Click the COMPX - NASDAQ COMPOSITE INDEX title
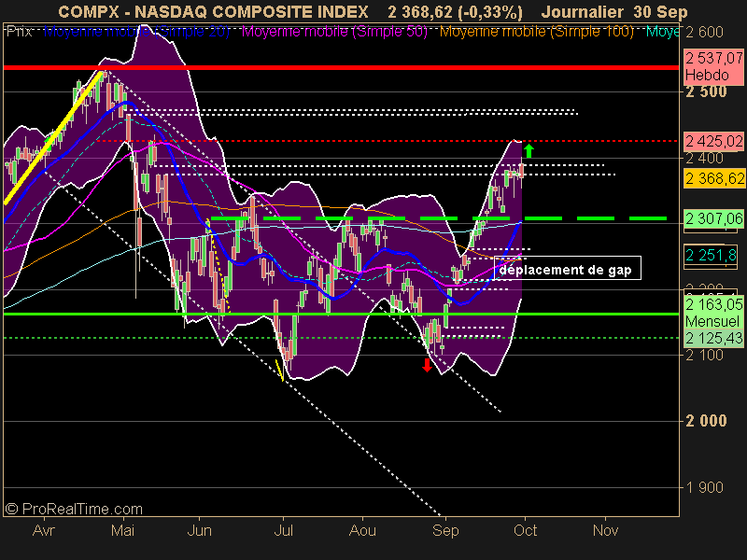This screenshot has width=747, height=560. 213,11
